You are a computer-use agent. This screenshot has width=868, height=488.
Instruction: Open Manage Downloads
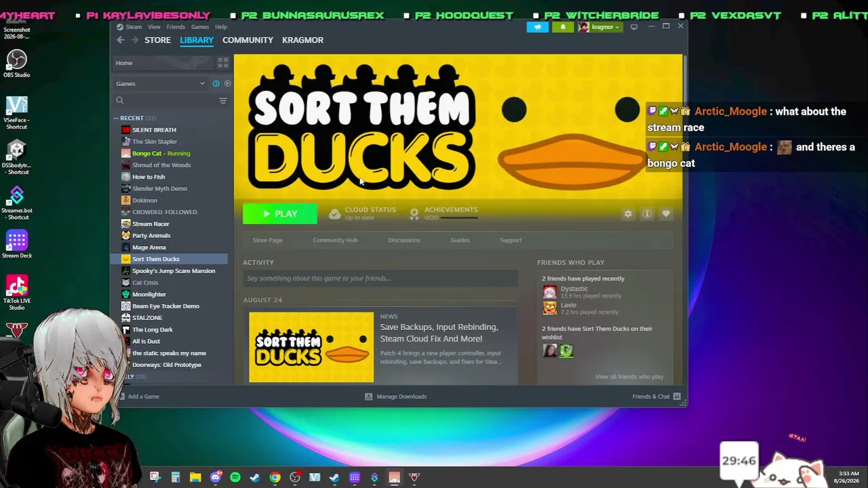click(395, 396)
